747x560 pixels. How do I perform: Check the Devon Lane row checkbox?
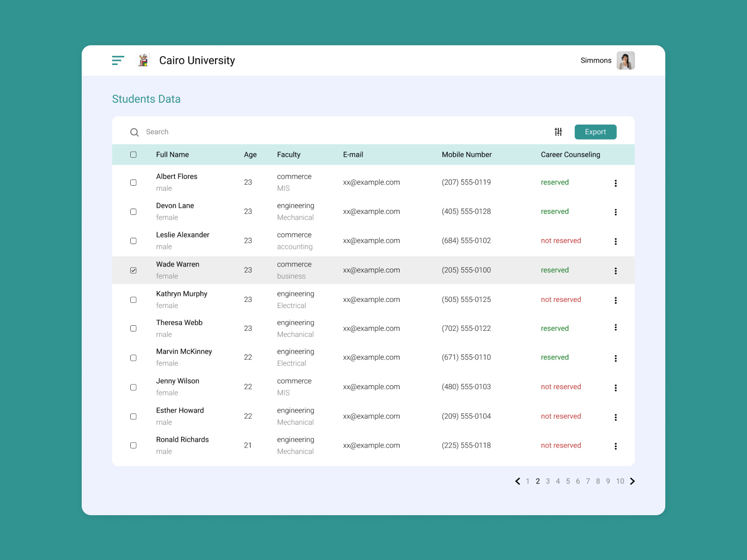pyautogui.click(x=134, y=211)
